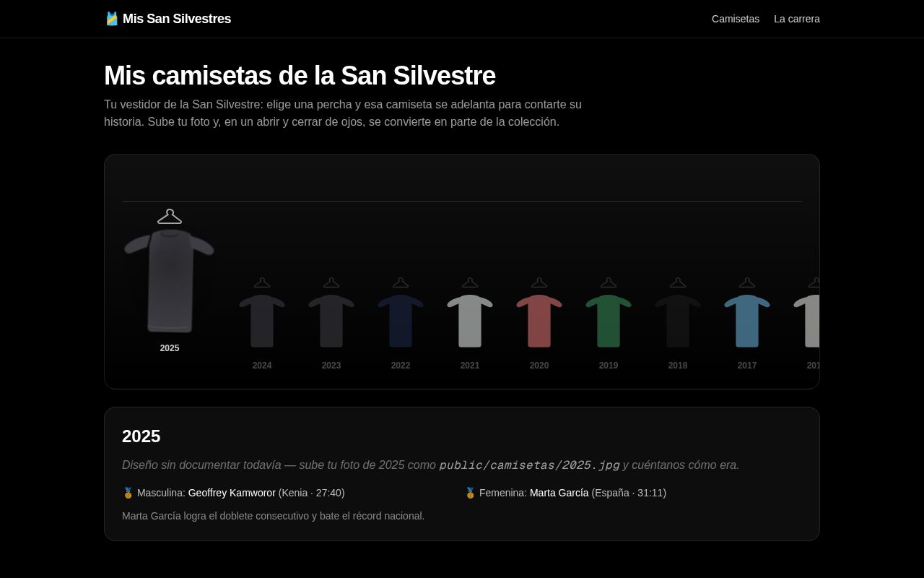Click the shirt emoji logo icon

(112, 19)
